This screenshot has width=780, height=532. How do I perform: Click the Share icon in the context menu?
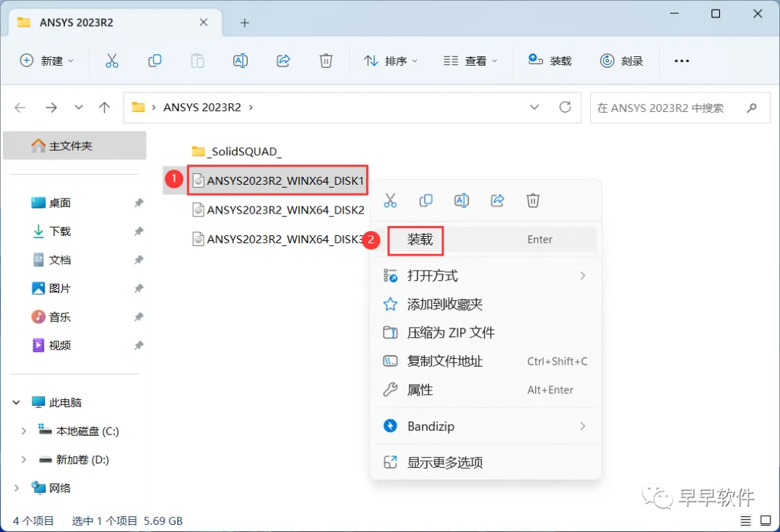(x=498, y=201)
